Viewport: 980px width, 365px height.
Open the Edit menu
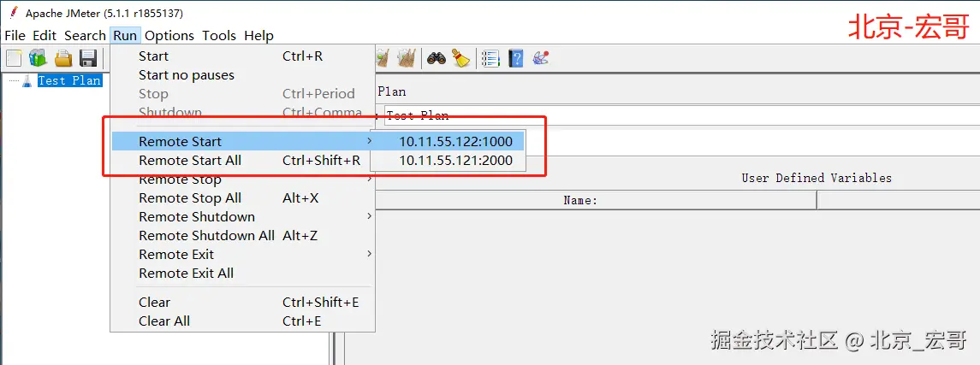pos(45,36)
